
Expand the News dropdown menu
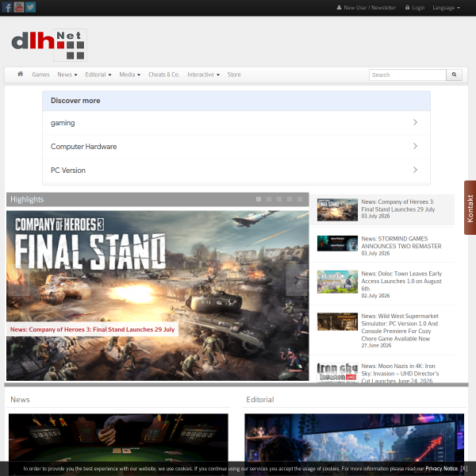[67, 75]
